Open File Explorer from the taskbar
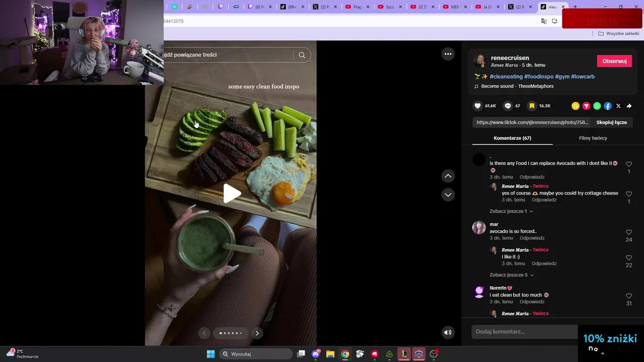 330,354
